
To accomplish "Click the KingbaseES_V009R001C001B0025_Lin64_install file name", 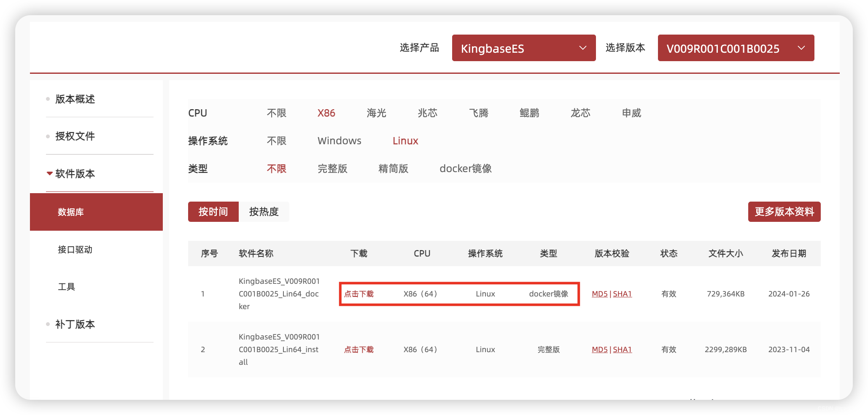I will point(279,350).
